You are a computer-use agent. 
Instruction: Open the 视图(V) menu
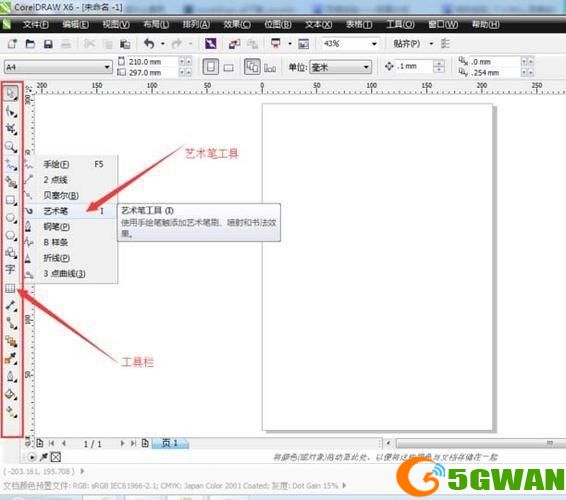pos(116,25)
